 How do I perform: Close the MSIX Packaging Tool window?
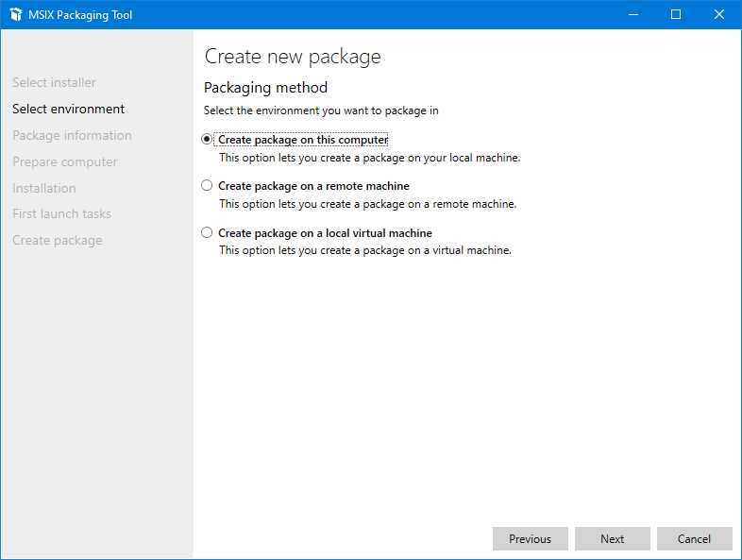[x=719, y=15]
